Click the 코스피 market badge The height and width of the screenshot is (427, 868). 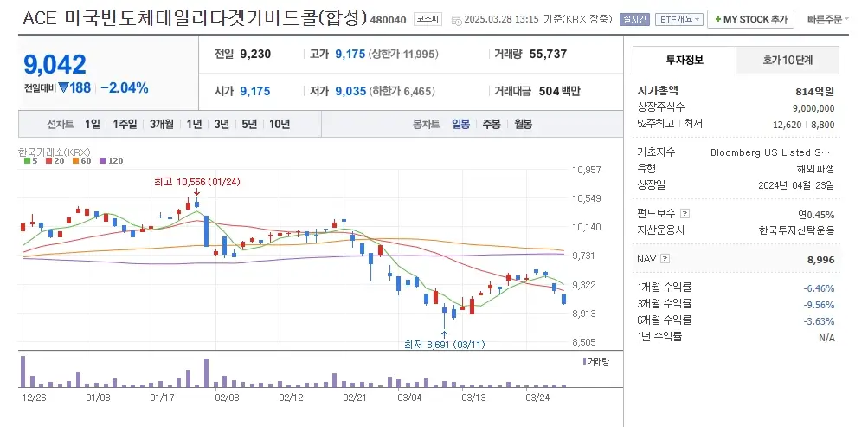(427, 19)
